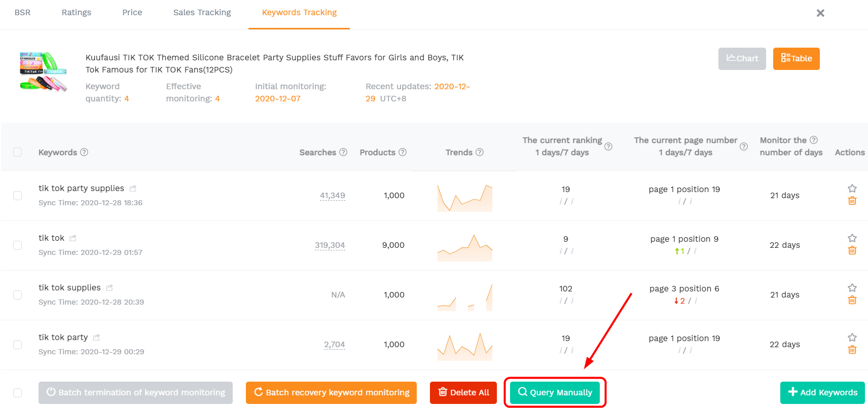Close the keywords tracking panel
The width and height of the screenshot is (868, 408).
click(820, 13)
